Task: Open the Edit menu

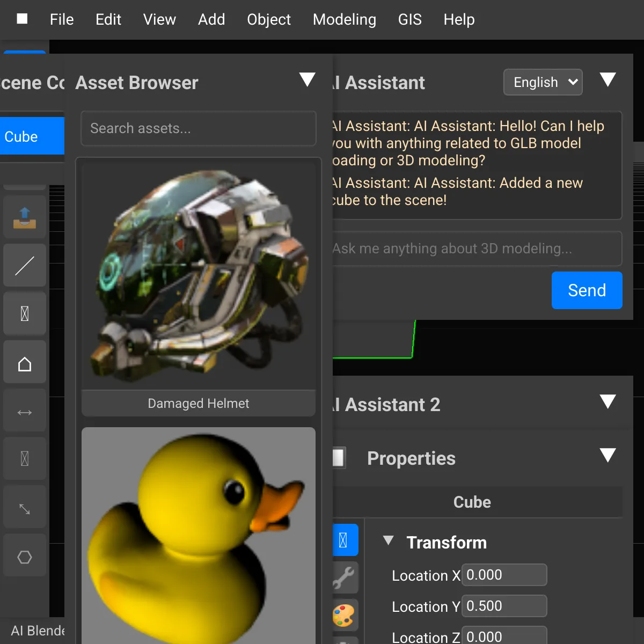Action: tap(108, 19)
